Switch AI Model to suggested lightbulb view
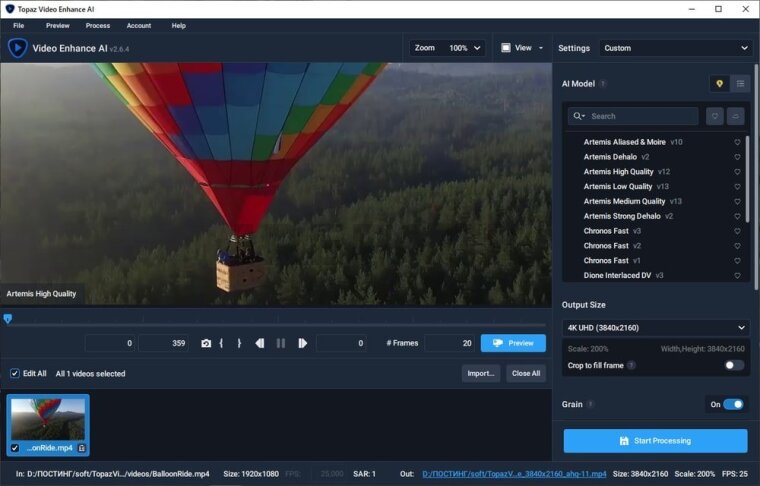Screen dimensions: 760x486 (718, 84)
